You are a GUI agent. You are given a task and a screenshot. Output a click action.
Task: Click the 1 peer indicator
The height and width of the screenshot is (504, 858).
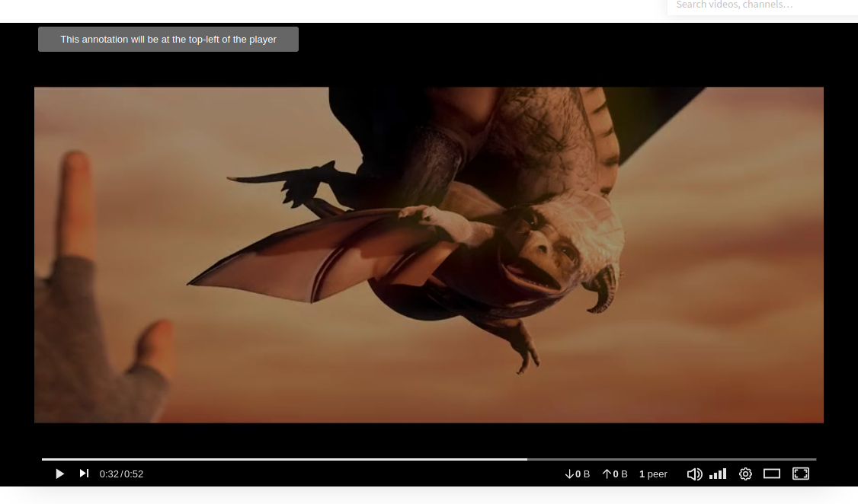tap(653, 474)
